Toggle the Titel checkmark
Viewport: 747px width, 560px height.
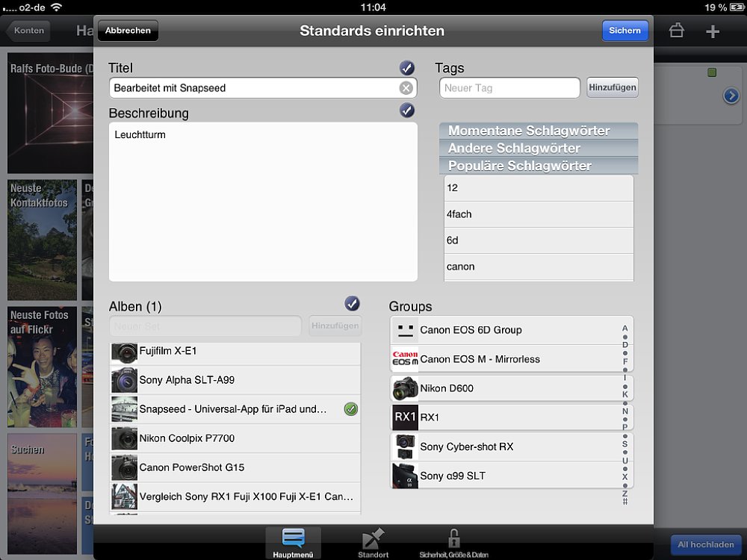(407, 68)
